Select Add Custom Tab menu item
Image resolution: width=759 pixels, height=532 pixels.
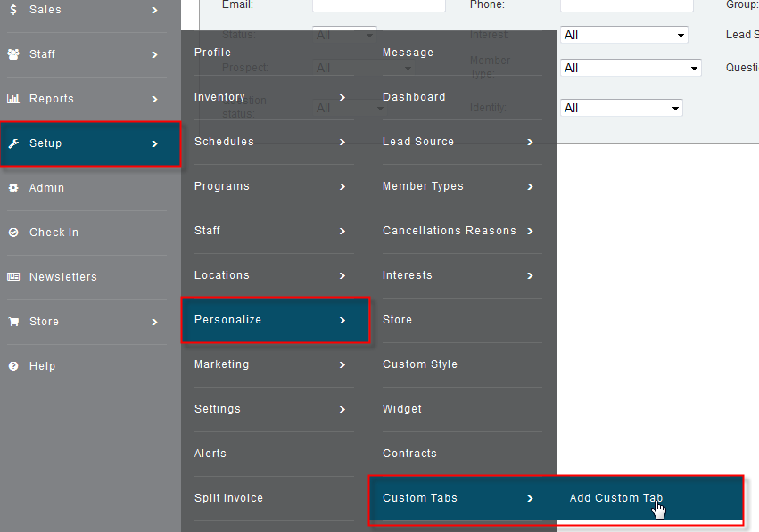tap(615, 498)
